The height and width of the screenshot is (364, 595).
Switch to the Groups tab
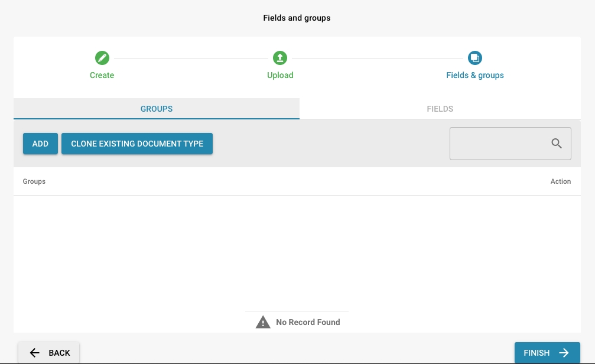(x=157, y=109)
